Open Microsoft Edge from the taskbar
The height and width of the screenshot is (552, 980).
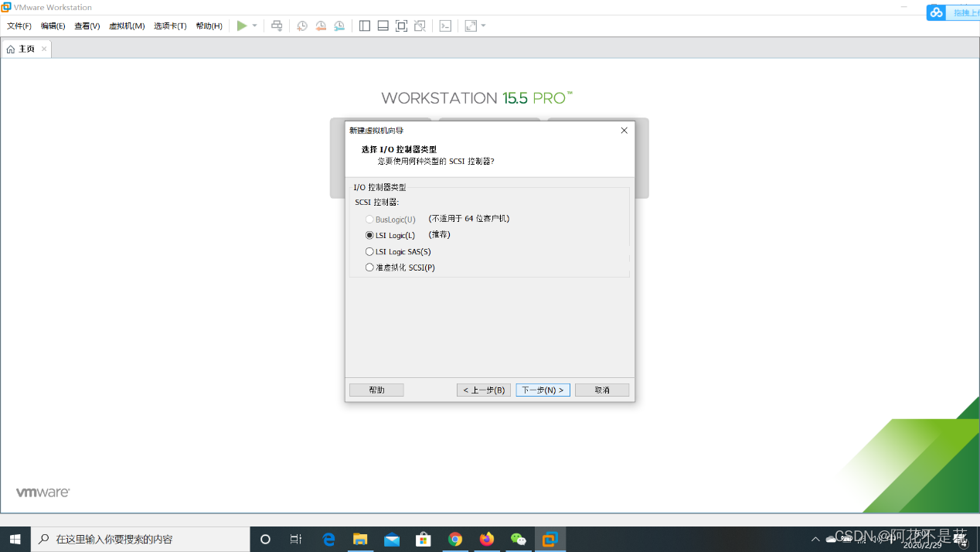coord(328,539)
